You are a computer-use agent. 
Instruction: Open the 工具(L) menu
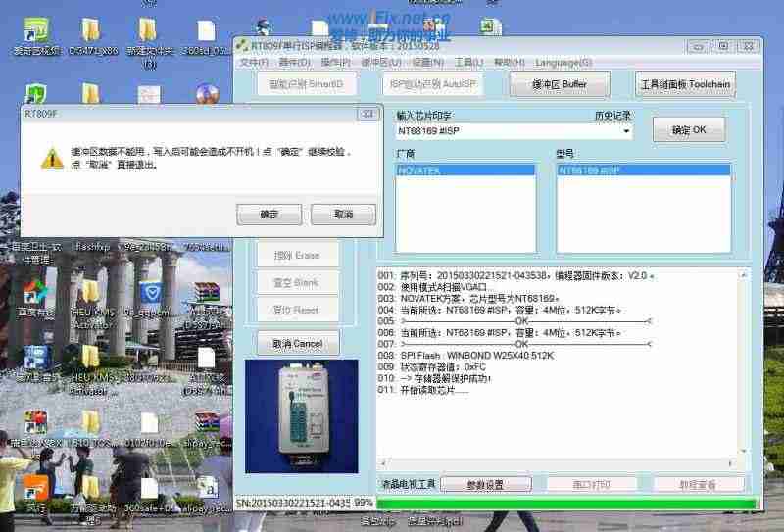(468, 63)
